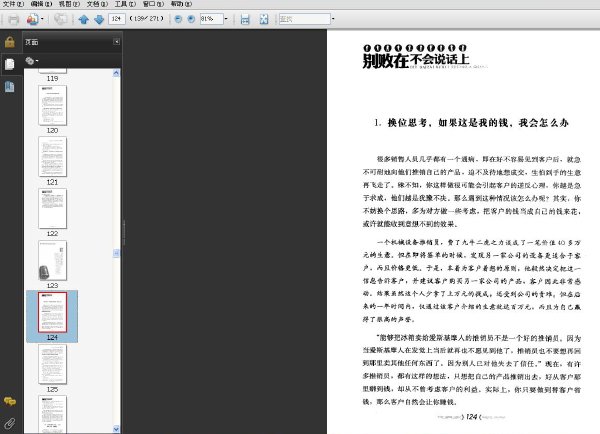Viewport: 600px width, 434px height.
Task: Open the Comments panel icon
Action: tap(10, 401)
